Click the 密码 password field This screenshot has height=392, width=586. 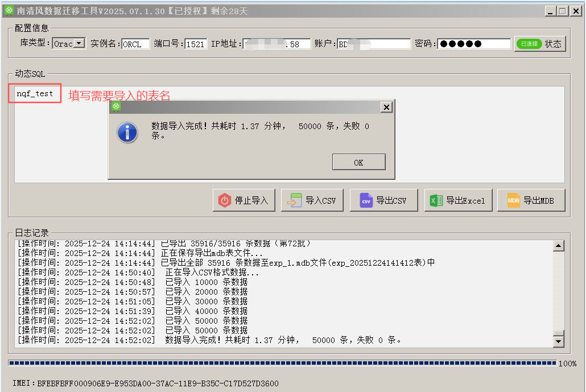(x=474, y=44)
